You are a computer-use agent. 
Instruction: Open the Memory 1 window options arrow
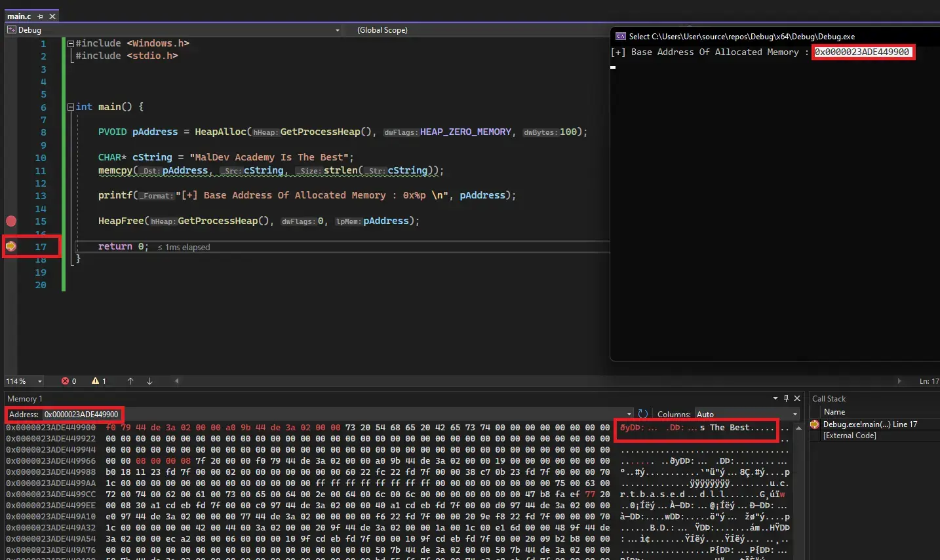(x=775, y=398)
